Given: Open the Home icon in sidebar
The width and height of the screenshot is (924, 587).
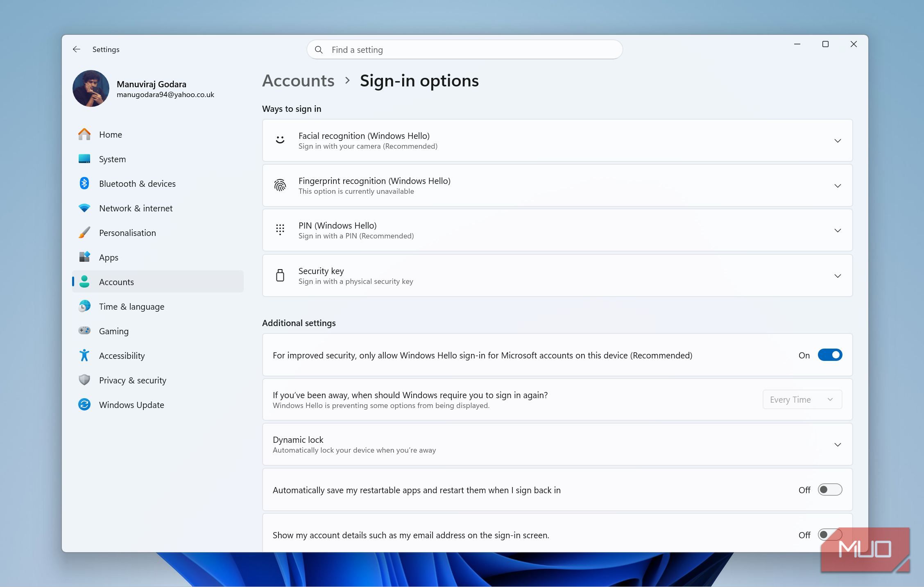Looking at the screenshot, I should click(x=84, y=134).
